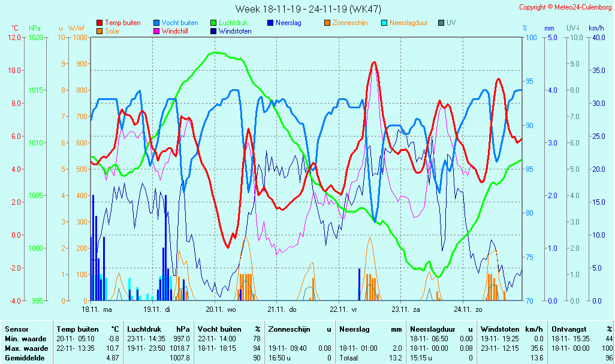Click the green Luchtdruk legend swatch
The image size is (615, 364).
tap(213, 23)
